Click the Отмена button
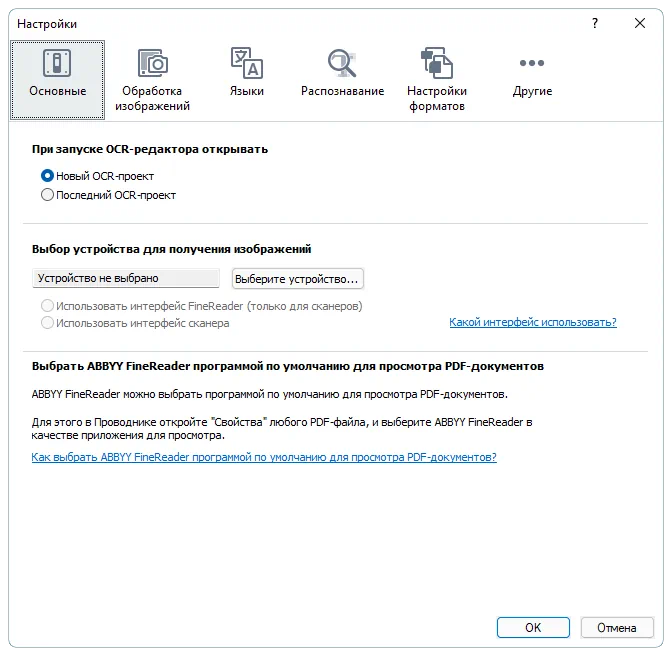Viewport: 671px width, 656px height. tap(617, 628)
